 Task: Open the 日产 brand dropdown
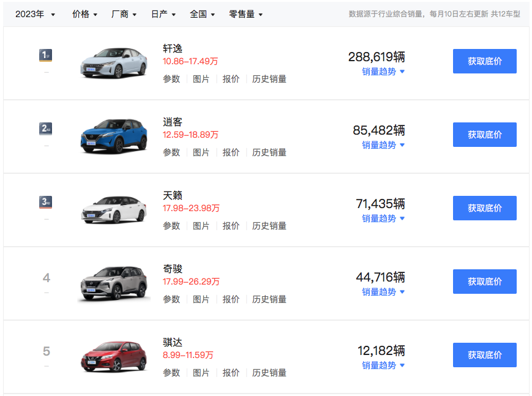click(163, 14)
